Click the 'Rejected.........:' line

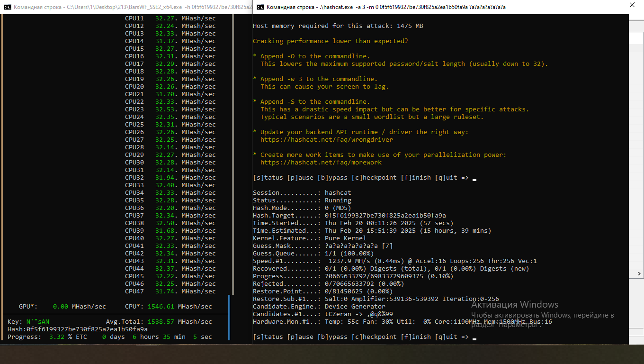[x=329, y=284]
